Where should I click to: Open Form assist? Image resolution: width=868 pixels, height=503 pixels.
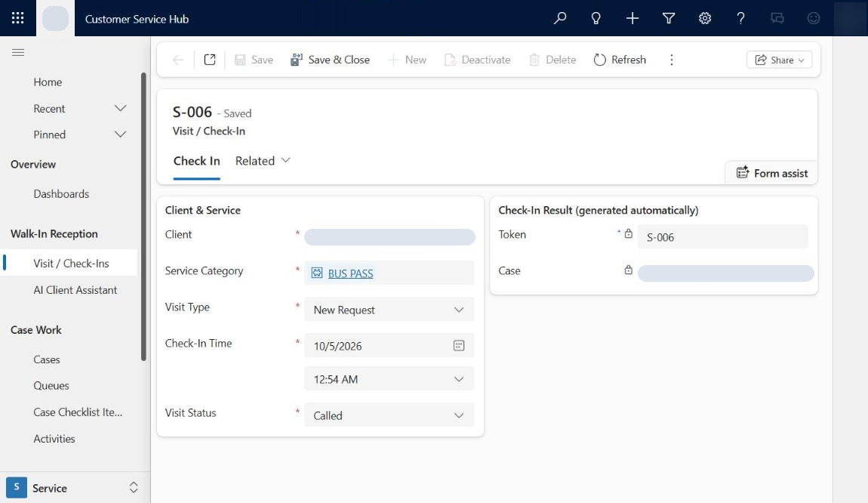pyautogui.click(x=771, y=174)
